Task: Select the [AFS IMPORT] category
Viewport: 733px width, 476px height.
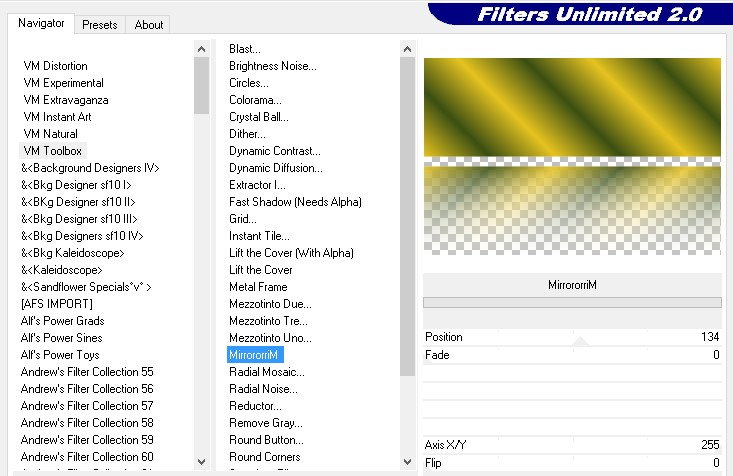Action: pyautogui.click(x=56, y=304)
